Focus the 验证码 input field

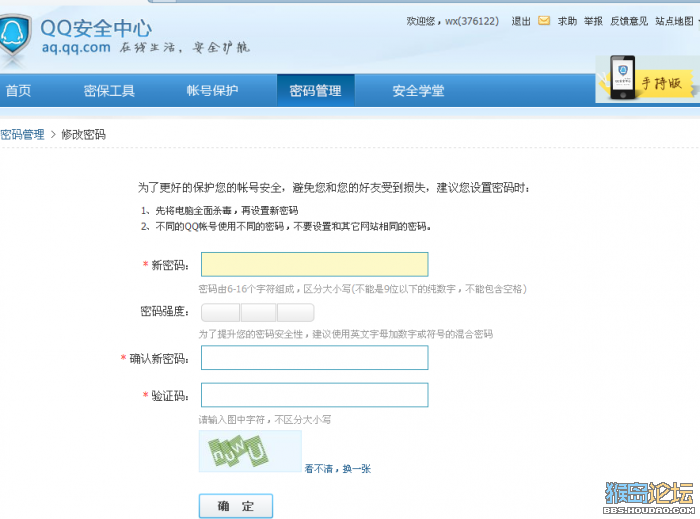(x=315, y=395)
